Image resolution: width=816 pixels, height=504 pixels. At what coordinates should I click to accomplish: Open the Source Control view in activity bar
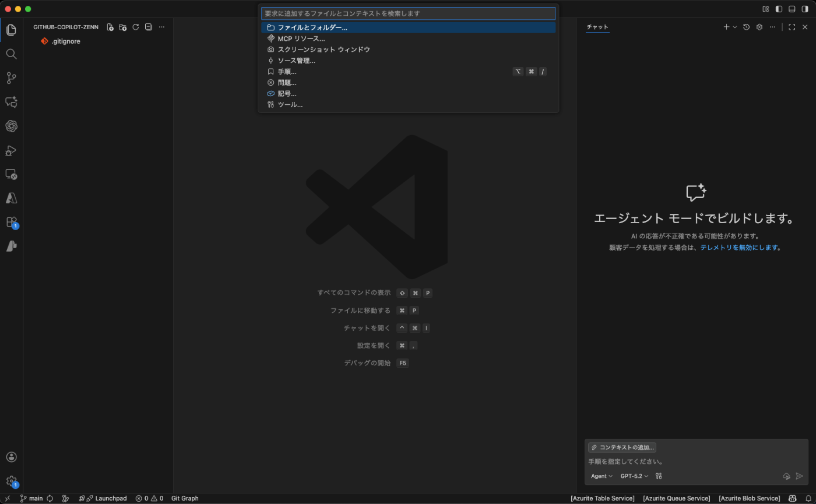(11, 78)
